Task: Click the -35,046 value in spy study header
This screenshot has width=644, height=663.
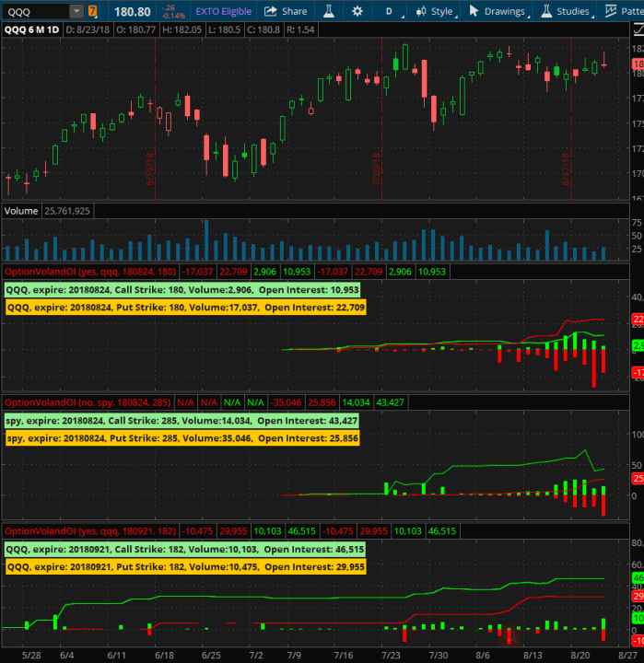Action: pyautogui.click(x=286, y=402)
